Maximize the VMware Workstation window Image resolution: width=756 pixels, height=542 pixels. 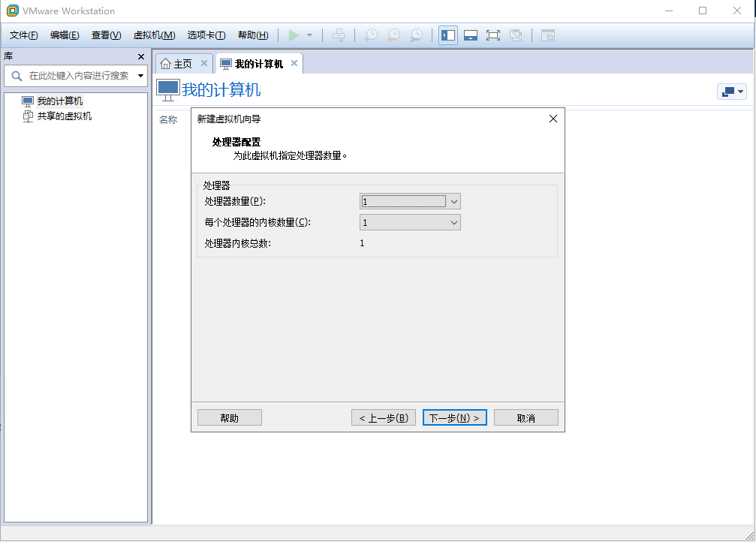703,11
